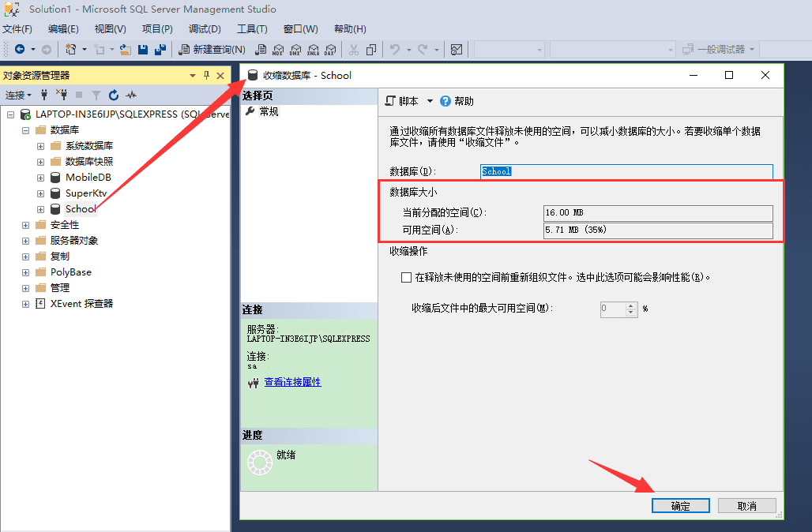Open the 视图(V) menu
The image size is (812, 532).
(x=111, y=29)
